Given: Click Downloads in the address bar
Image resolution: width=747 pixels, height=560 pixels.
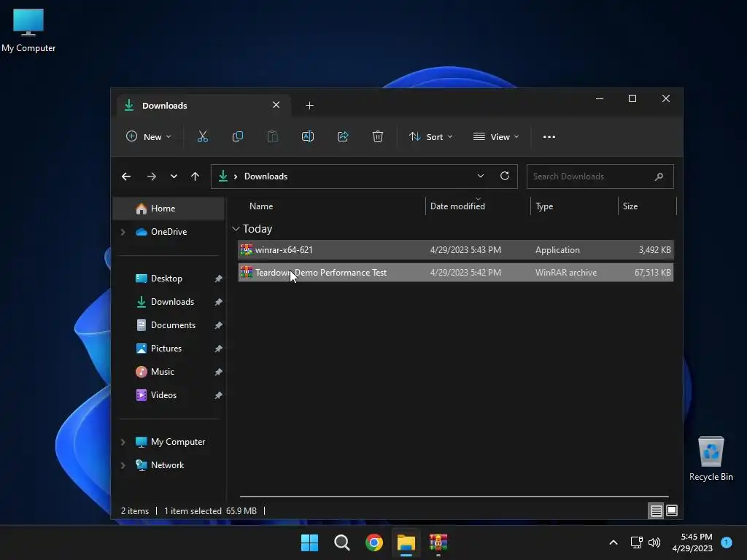Looking at the screenshot, I should [266, 176].
